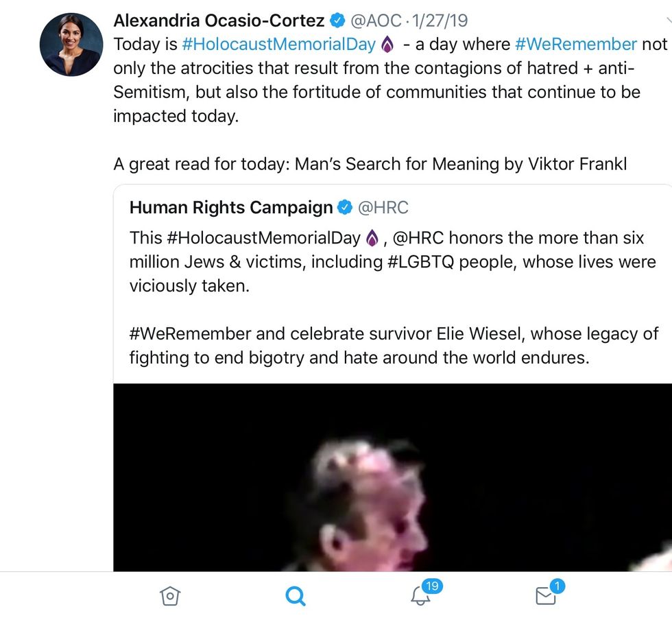
Task: Open the Home tab icon
Action: tap(170, 596)
